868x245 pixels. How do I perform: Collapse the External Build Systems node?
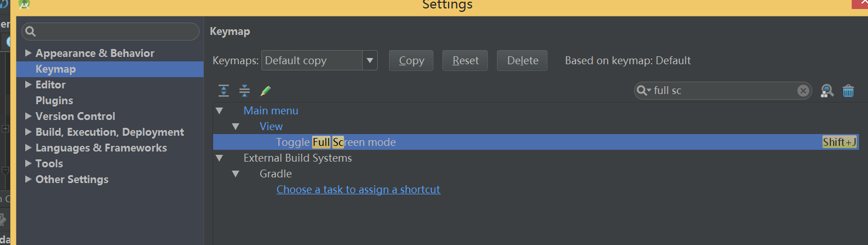pos(219,158)
